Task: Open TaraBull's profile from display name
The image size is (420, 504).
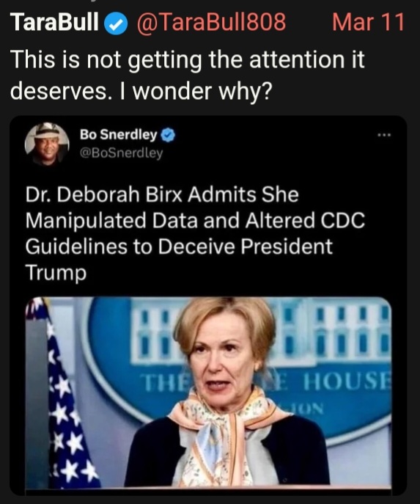Action: 54,22
